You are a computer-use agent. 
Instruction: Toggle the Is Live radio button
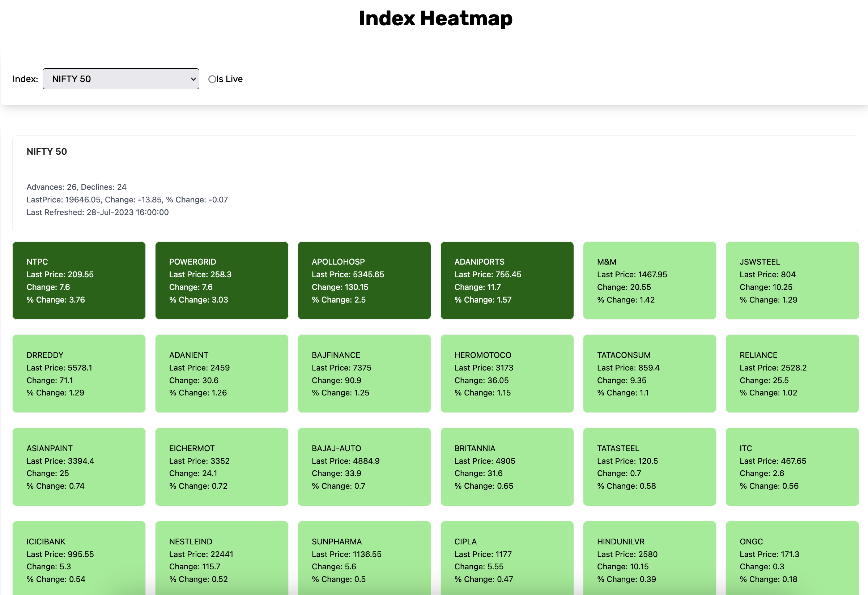(x=212, y=79)
